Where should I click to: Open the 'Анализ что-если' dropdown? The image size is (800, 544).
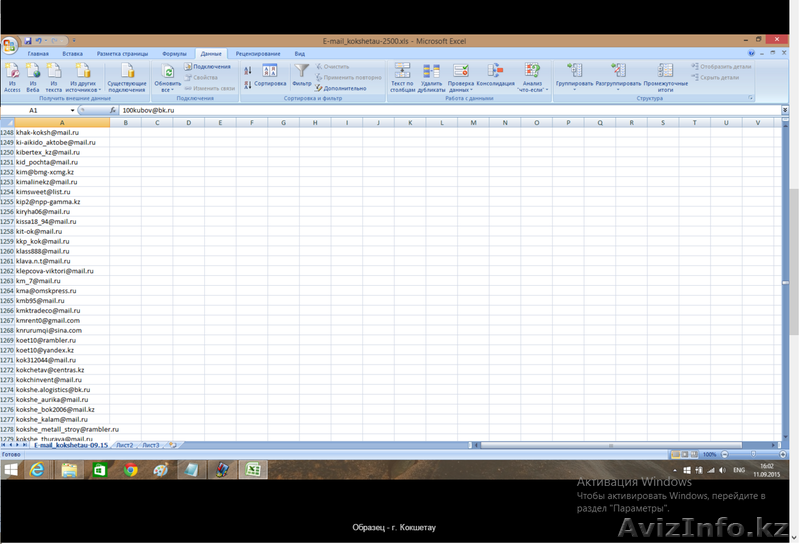[x=532, y=86]
